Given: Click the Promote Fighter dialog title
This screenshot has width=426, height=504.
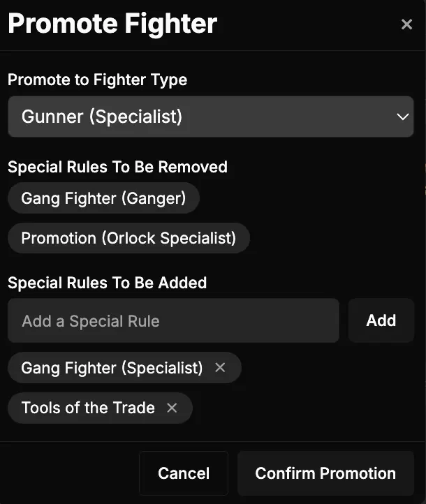Looking at the screenshot, I should [x=112, y=24].
